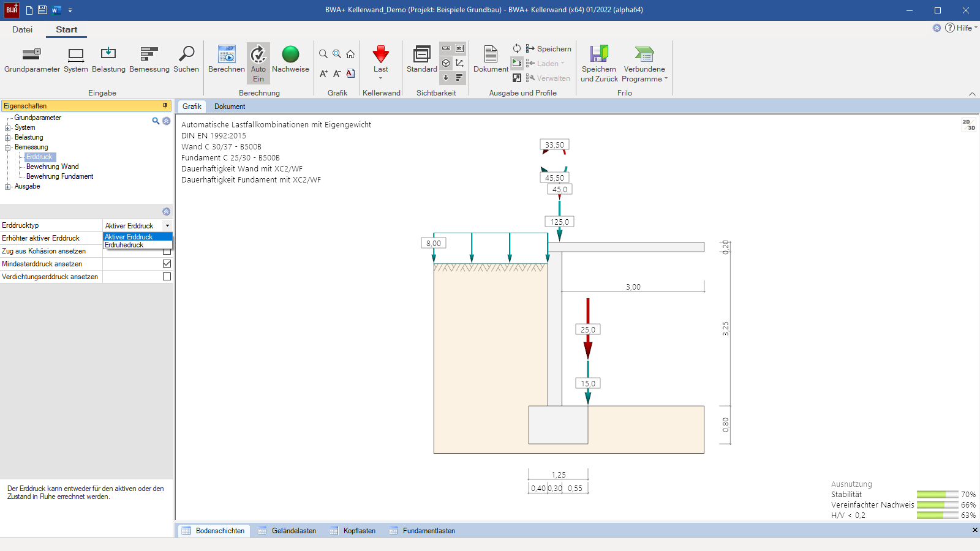Viewport: 980px width, 551px height.
Task: Toggle 3D cube visibility icon
Action: pyautogui.click(x=446, y=63)
